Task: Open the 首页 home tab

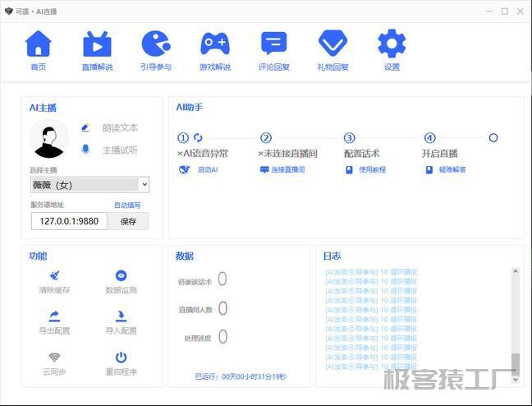Action: point(38,45)
